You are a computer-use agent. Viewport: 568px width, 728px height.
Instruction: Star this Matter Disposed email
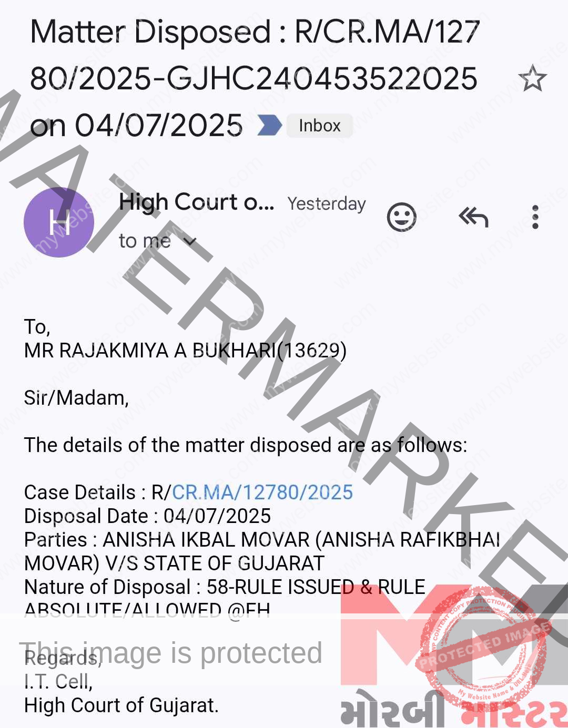pyautogui.click(x=532, y=78)
